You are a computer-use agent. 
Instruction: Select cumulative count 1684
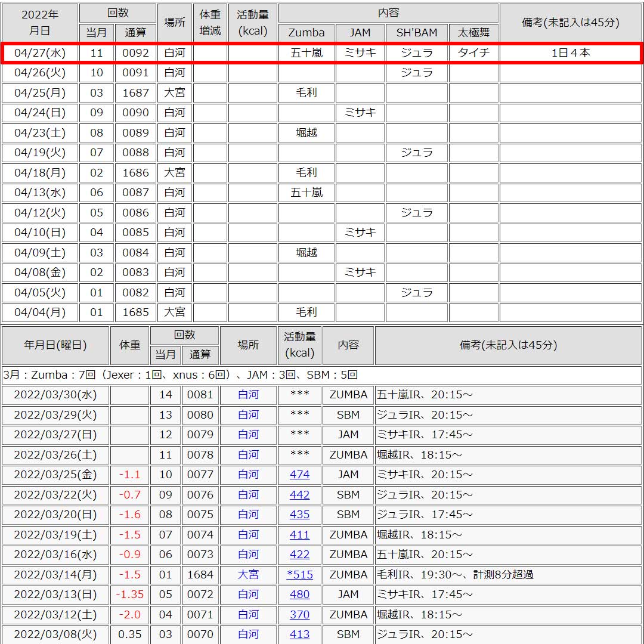tap(200, 574)
